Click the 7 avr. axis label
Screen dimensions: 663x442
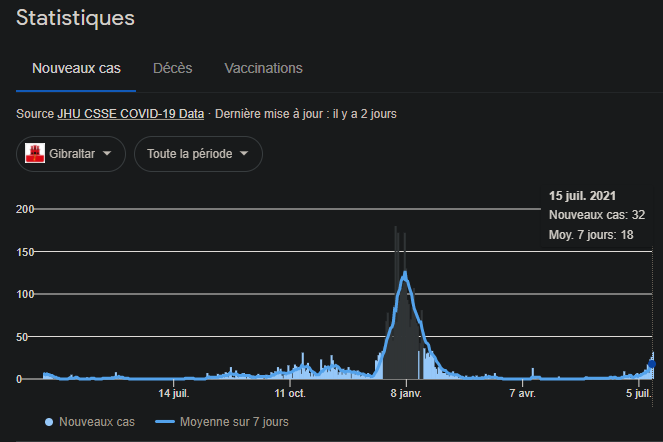pyautogui.click(x=522, y=393)
